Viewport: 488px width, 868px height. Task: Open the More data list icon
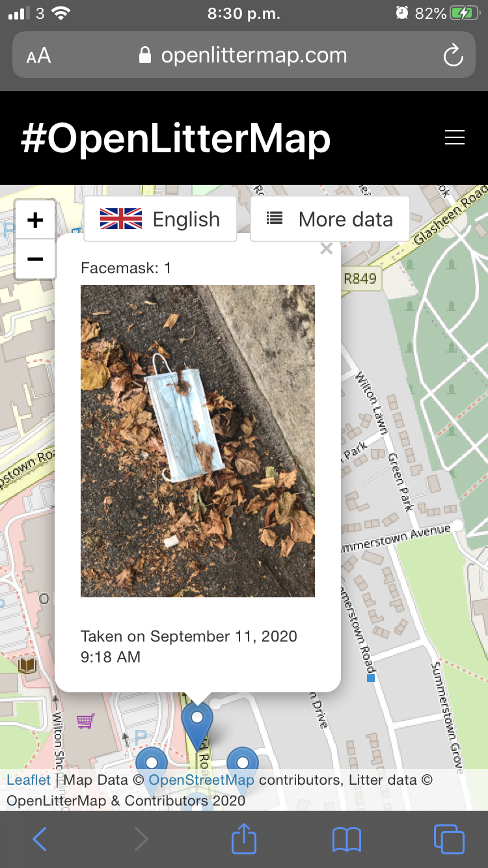tap(274, 219)
